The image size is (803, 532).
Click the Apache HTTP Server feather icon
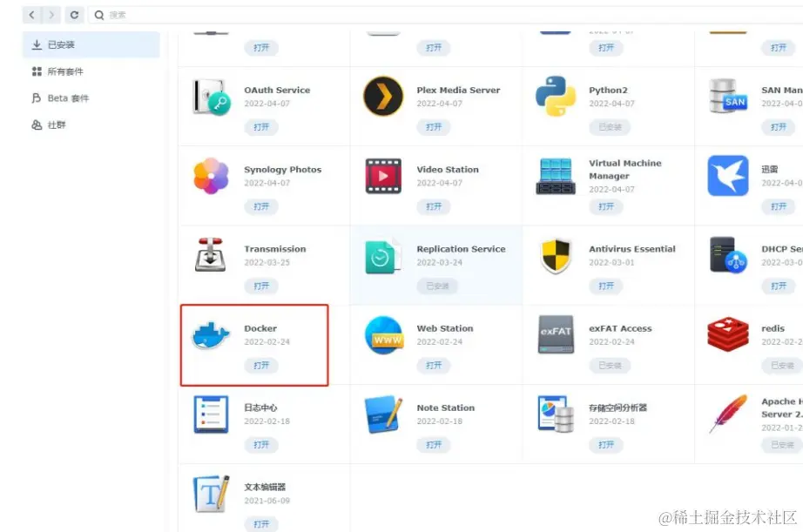pos(728,414)
